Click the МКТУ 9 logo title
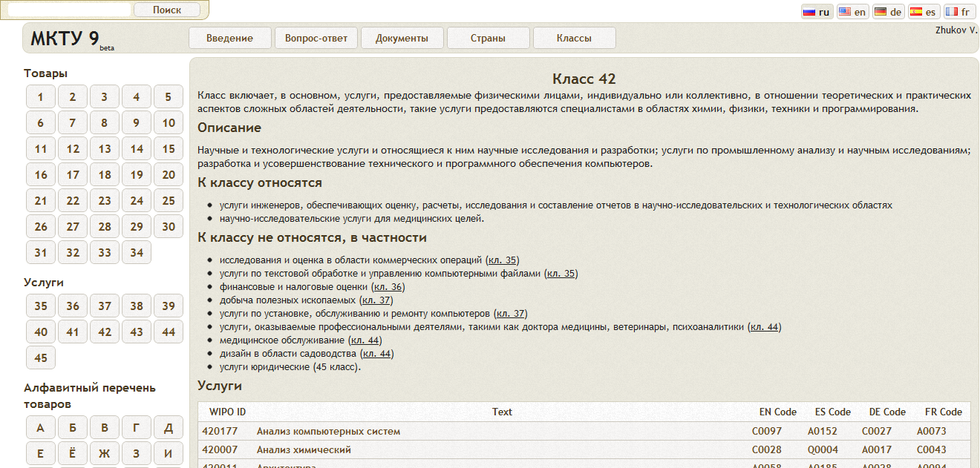 pos(65,39)
